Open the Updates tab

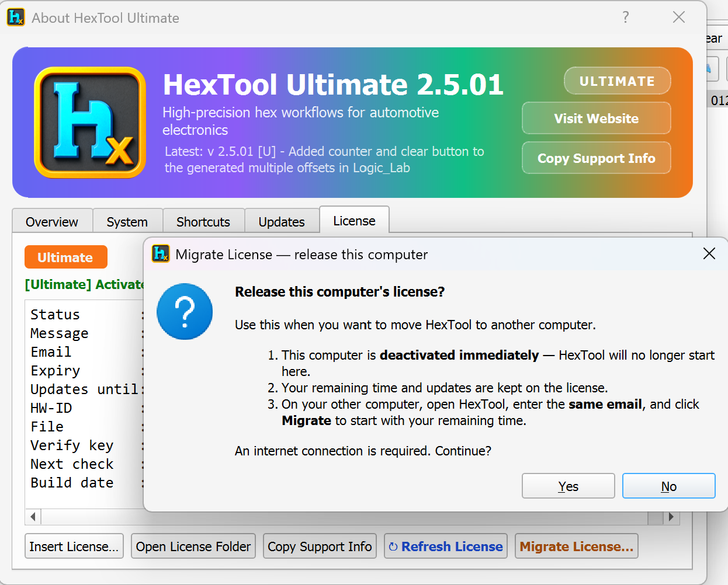click(282, 222)
